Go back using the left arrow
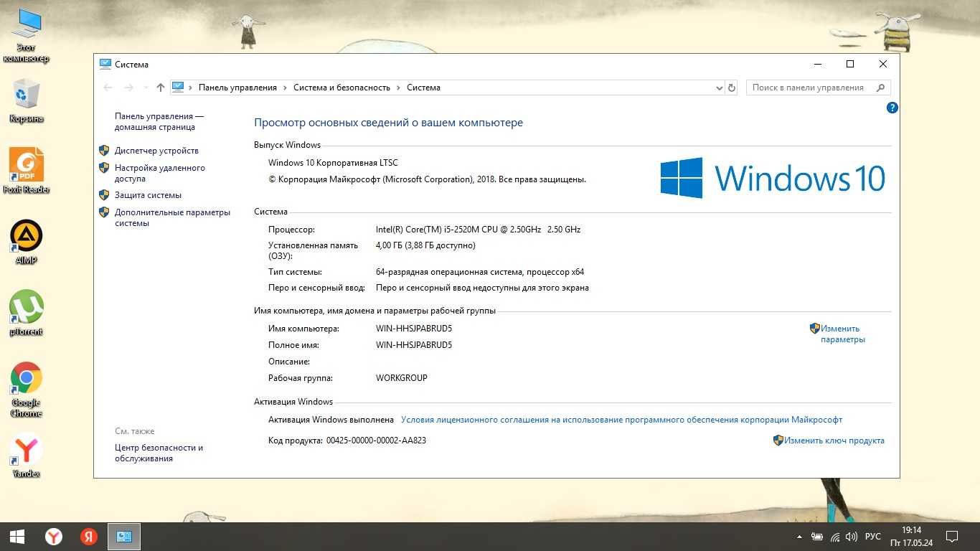The width and height of the screenshot is (980, 551). [x=108, y=88]
